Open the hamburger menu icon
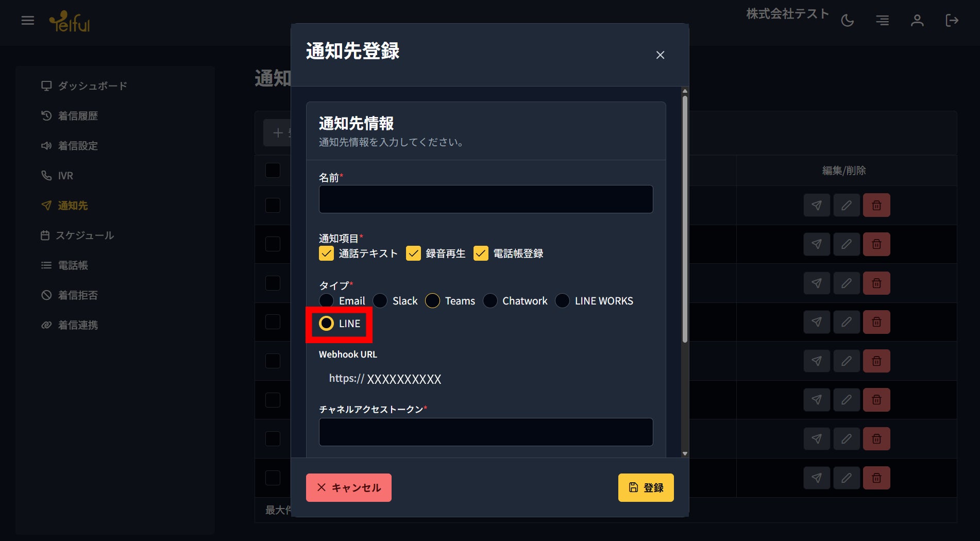This screenshot has height=541, width=980. click(28, 21)
